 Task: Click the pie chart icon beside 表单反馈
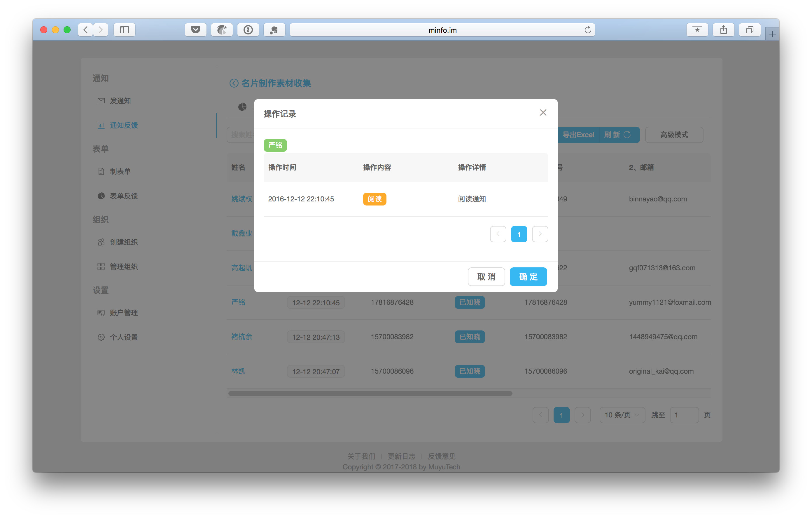click(101, 196)
